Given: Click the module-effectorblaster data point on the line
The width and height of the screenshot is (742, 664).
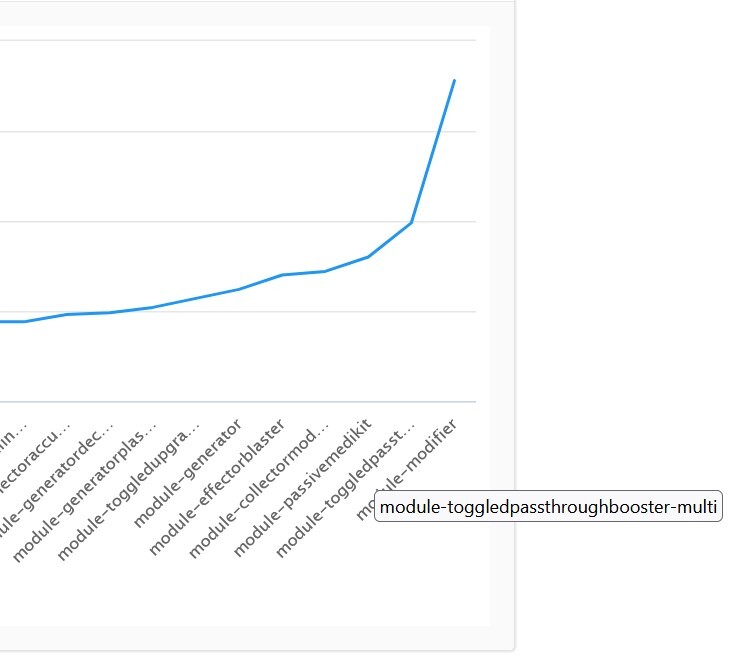Looking at the screenshot, I should (282, 275).
